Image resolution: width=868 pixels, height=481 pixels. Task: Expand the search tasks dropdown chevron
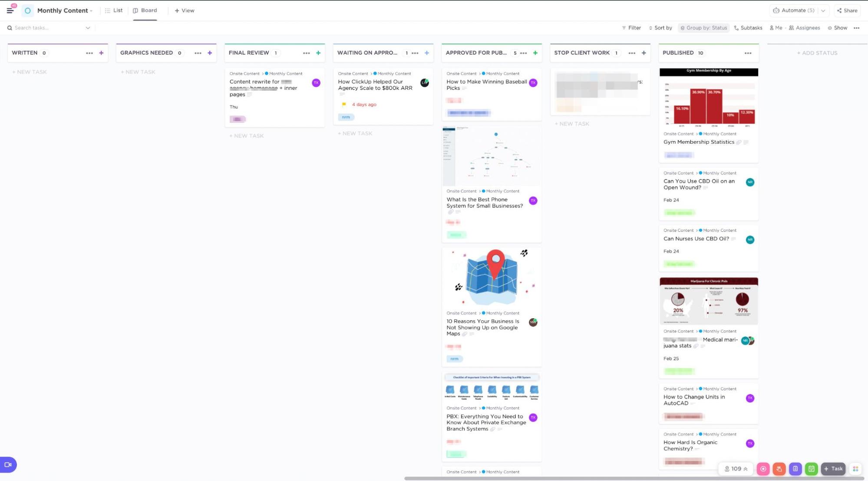(88, 28)
